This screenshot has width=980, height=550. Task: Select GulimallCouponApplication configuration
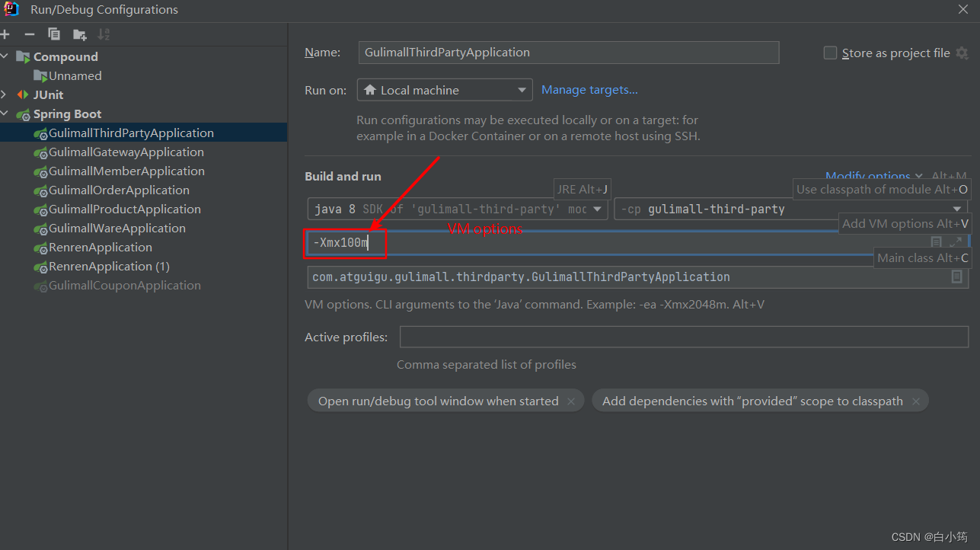coord(143,285)
